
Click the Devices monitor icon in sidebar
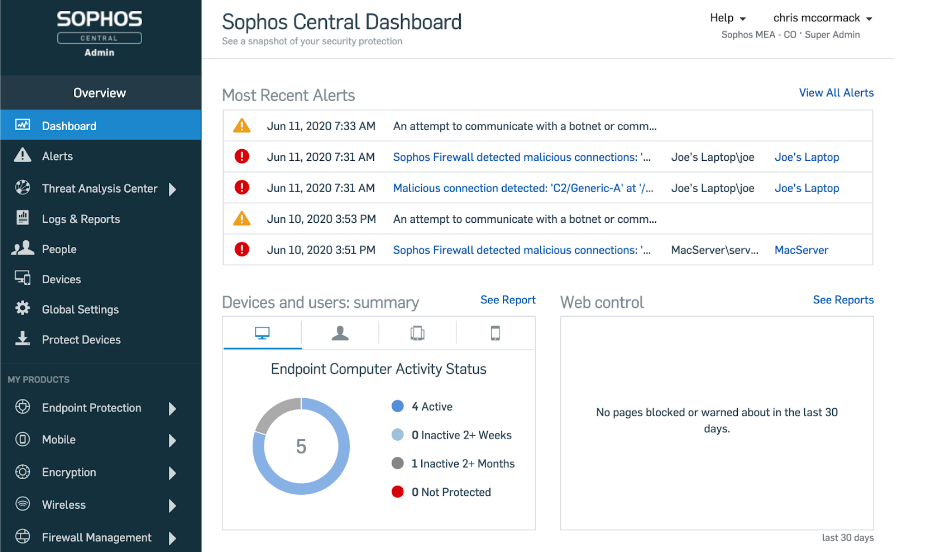point(22,278)
